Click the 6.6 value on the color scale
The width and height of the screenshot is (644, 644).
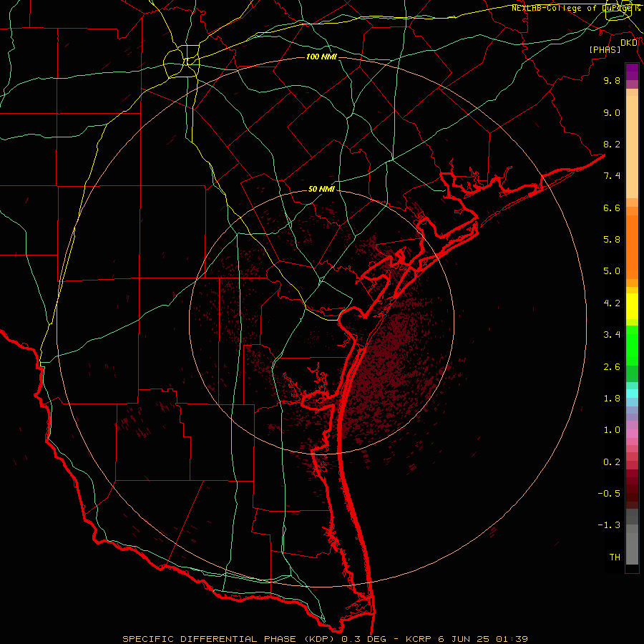(x=612, y=208)
